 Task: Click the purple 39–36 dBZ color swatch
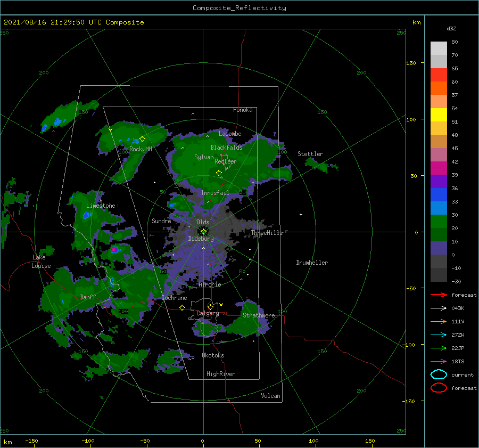point(439,182)
